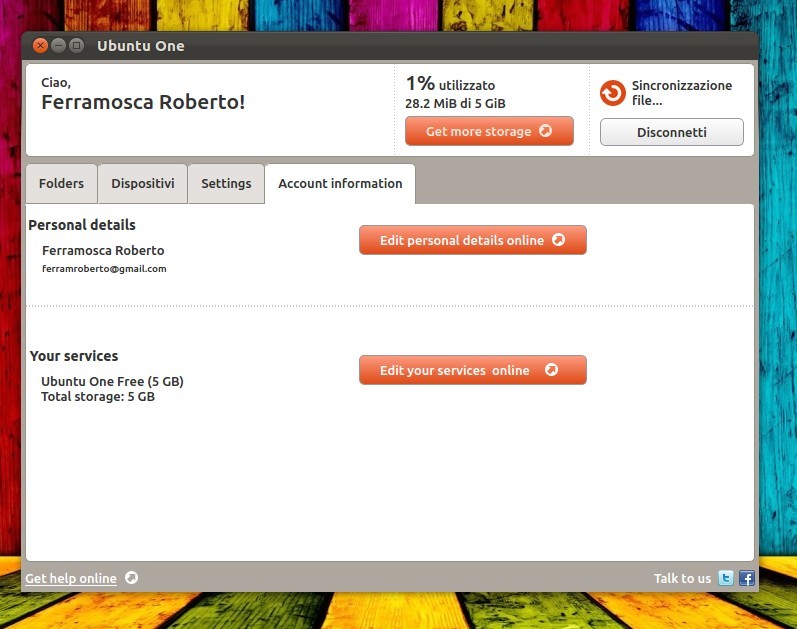This screenshot has height=629, width=797.
Task: Click the external arrow icon on Get more storage
Action: point(545,131)
